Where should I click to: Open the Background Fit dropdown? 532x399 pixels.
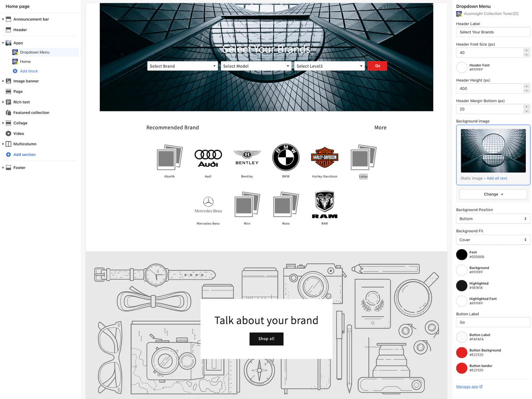point(493,240)
